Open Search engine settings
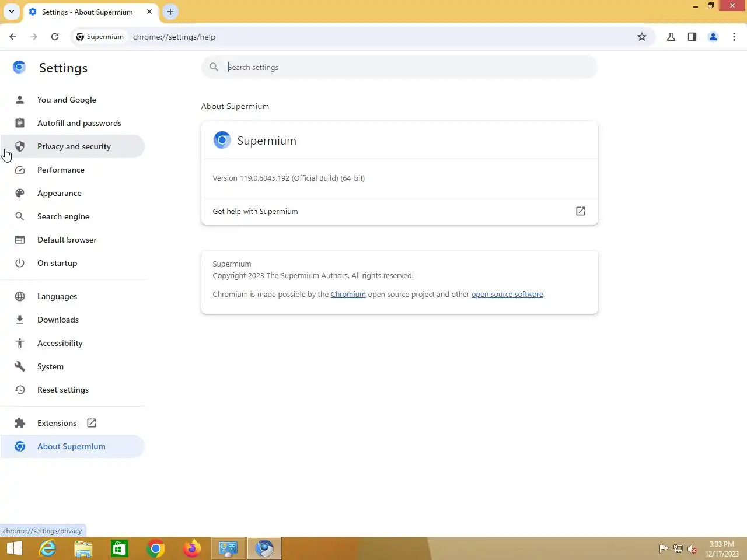This screenshot has height=560, width=747. tap(72, 216)
